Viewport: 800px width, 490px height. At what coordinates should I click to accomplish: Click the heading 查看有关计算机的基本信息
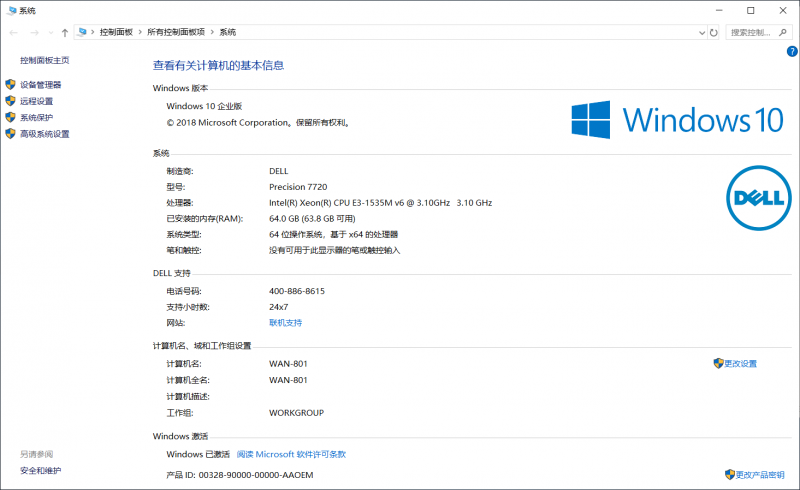coord(218,65)
